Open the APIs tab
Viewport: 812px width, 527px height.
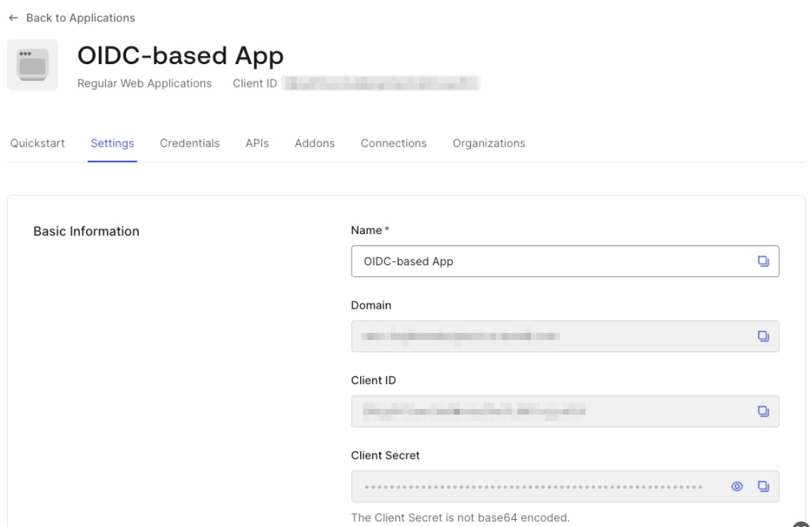[x=257, y=143]
